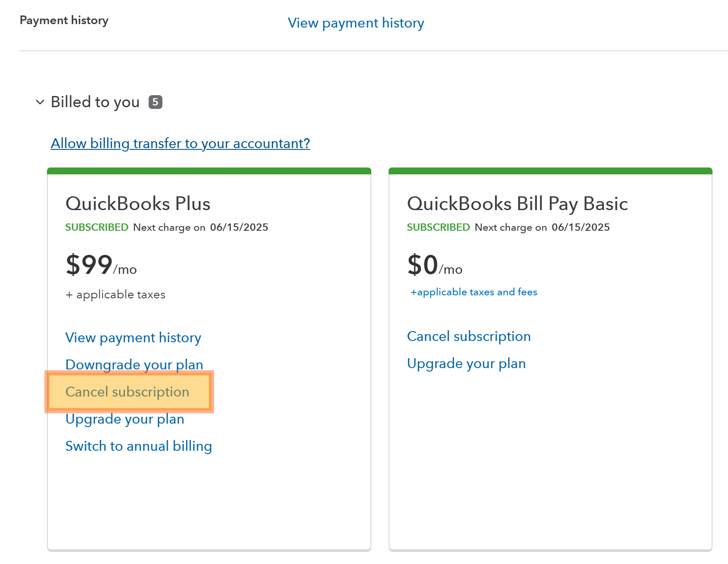Image resolution: width=728 pixels, height=564 pixels.
Task: Collapse the Billed to you section
Action: coord(95,102)
